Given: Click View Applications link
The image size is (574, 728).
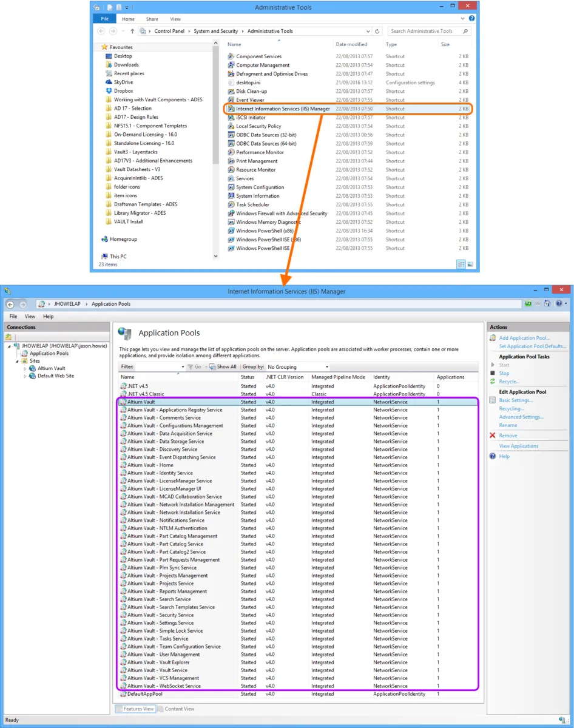Looking at the screenshot, I should pyautogui.click(x=518, y=446).
